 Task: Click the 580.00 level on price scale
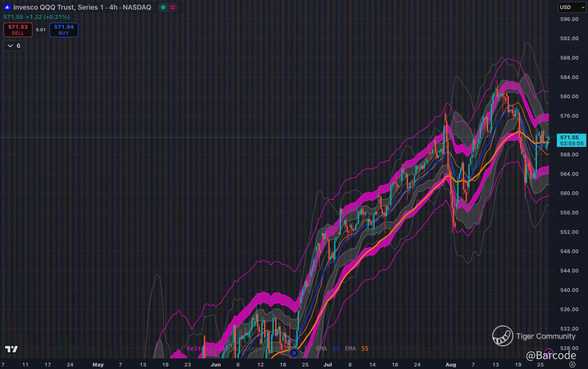569,96
